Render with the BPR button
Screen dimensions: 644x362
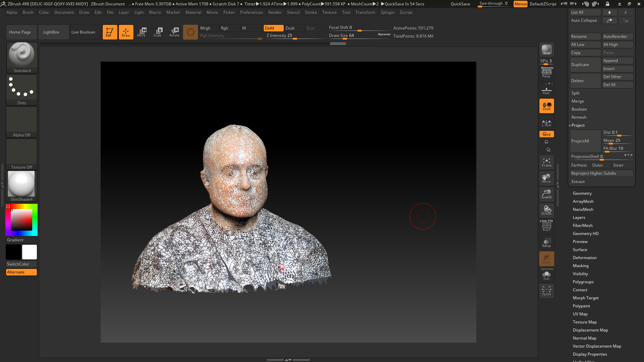(546, 50)
